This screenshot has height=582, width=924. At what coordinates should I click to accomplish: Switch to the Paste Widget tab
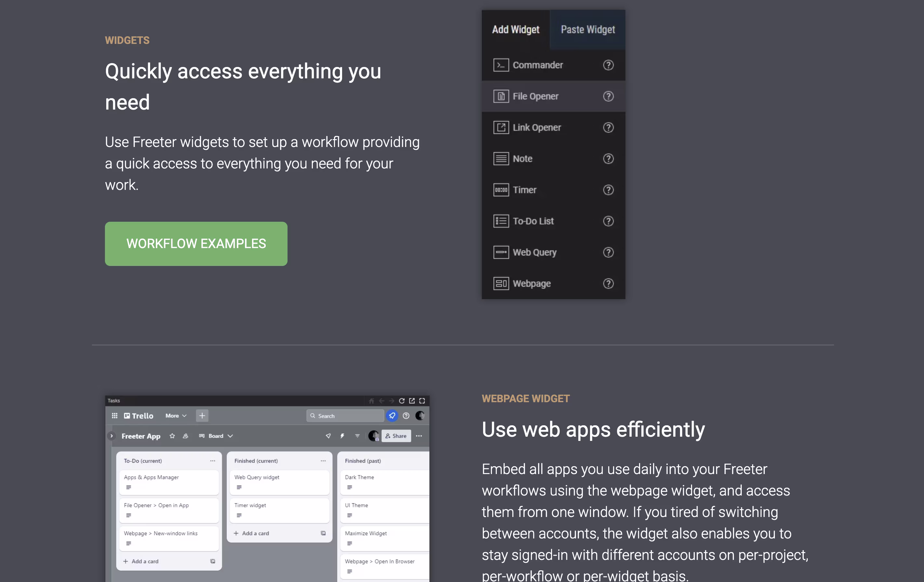point(587,30)
